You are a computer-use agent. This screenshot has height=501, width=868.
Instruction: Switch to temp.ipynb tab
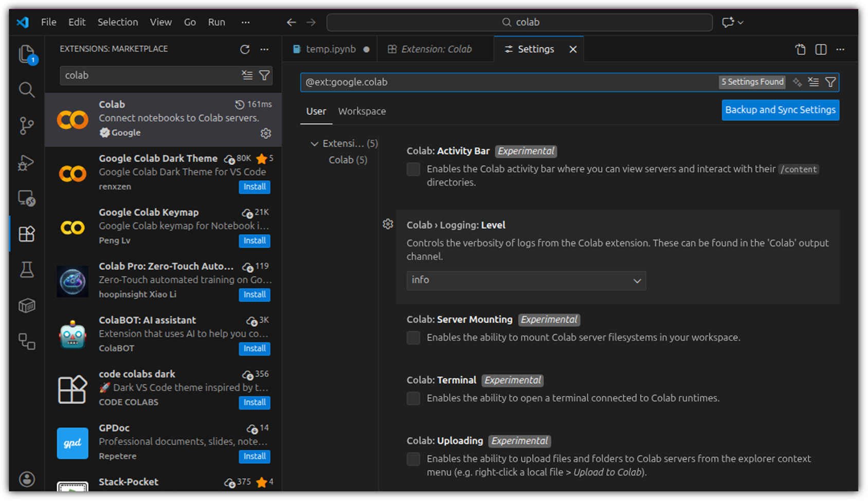(x=330, y=49)
